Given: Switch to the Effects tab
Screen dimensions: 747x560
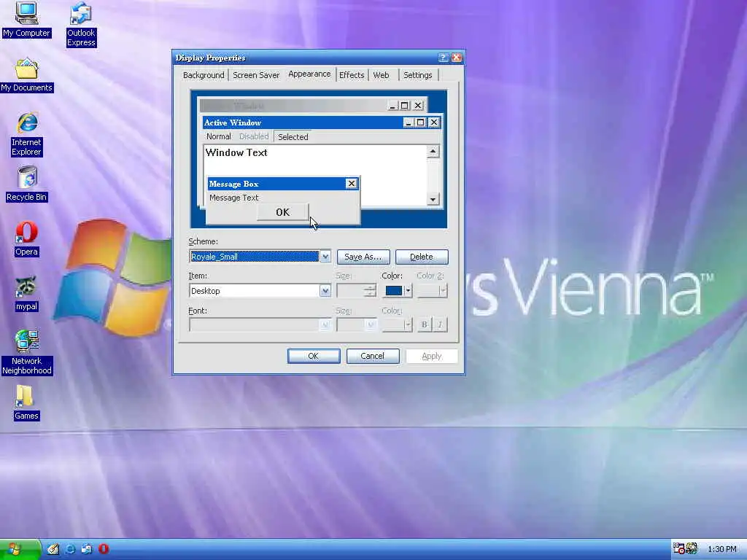Looking at the screenshot, I should [x=352, y=75].
